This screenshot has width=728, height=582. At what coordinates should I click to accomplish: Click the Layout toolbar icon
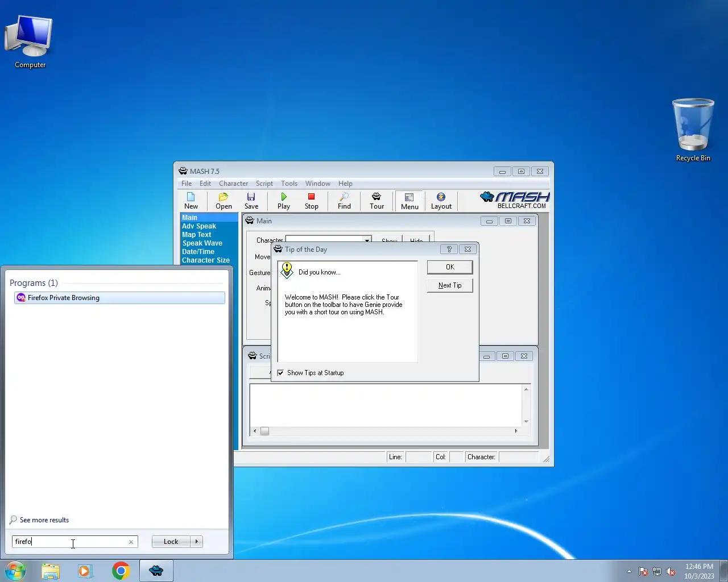point(441,201)
